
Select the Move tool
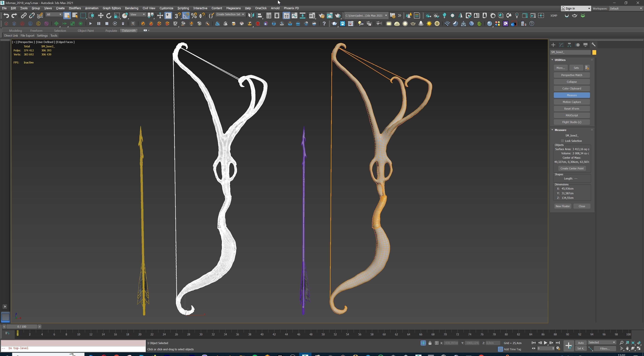tap(100, 15)
